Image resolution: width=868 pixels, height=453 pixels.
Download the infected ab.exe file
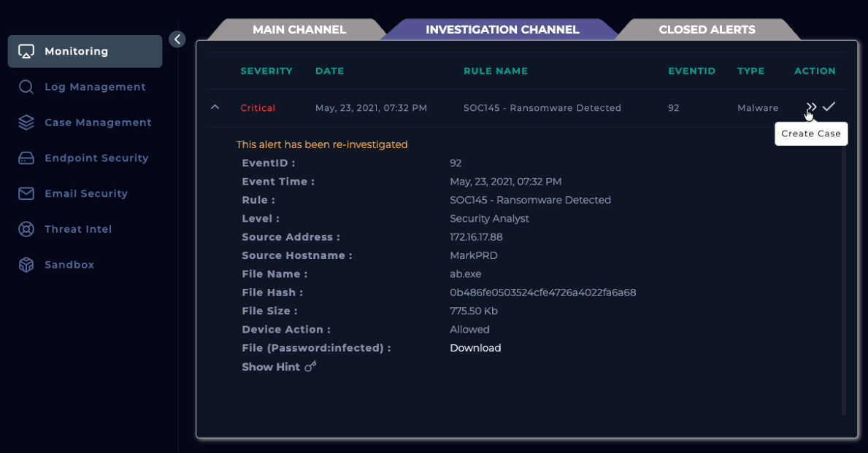tap(475, 348)
